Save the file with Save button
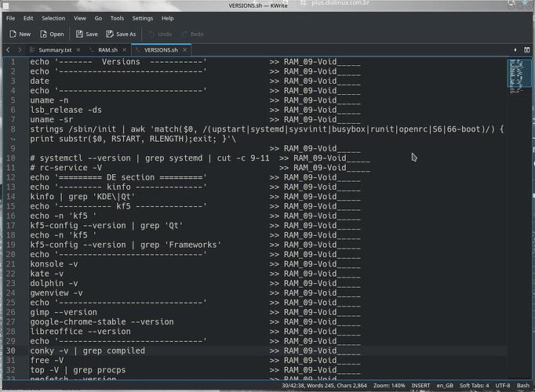535x392 pixels. tap(86, 34)
